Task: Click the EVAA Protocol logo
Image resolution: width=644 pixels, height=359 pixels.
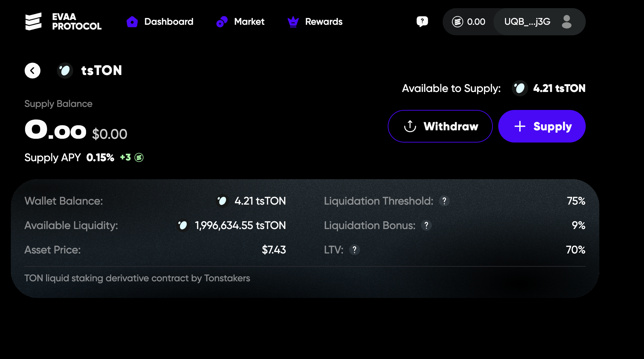Action: pos(63,22)
